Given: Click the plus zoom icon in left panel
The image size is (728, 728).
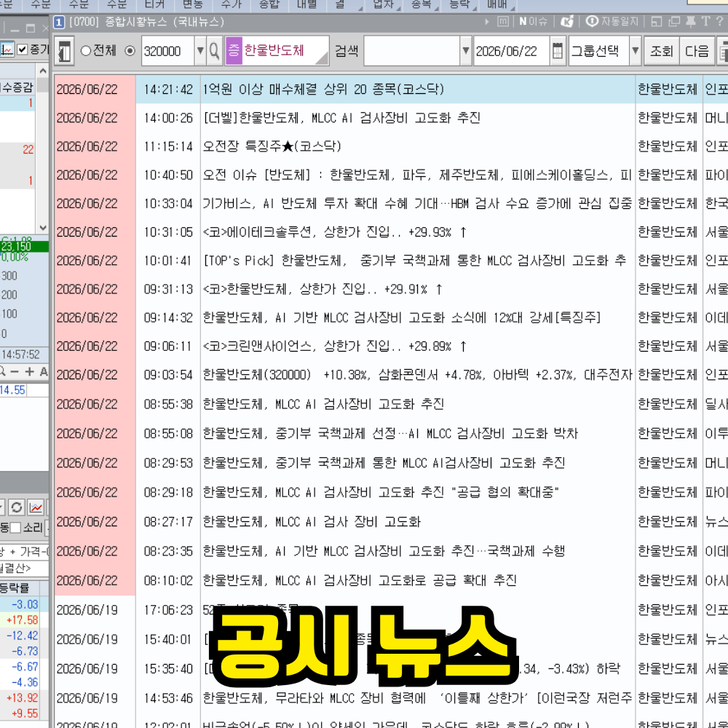Looking at the screenshot, I should (x=29, y=371).
